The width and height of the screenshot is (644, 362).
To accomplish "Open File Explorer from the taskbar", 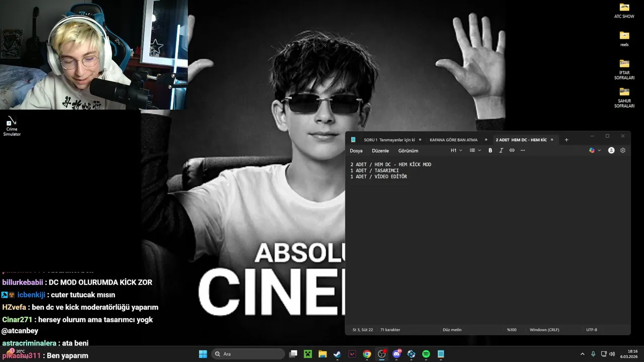I will (x=323, y=354).
